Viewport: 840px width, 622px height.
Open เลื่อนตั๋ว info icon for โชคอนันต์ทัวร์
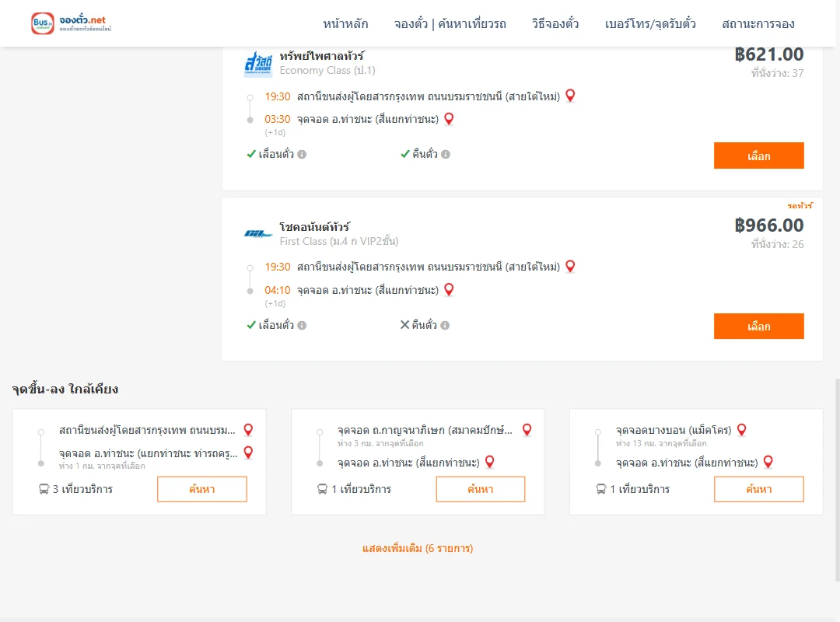tap(302, 325)
